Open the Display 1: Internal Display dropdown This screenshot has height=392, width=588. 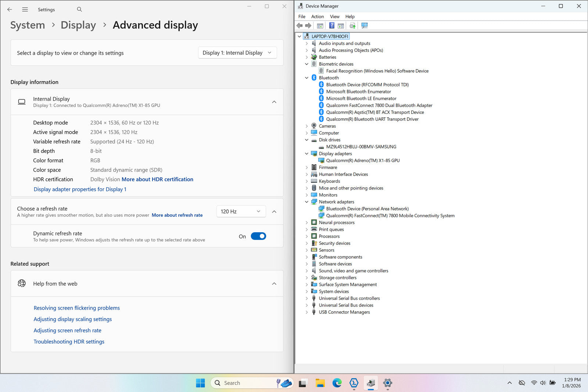point(237,53)
